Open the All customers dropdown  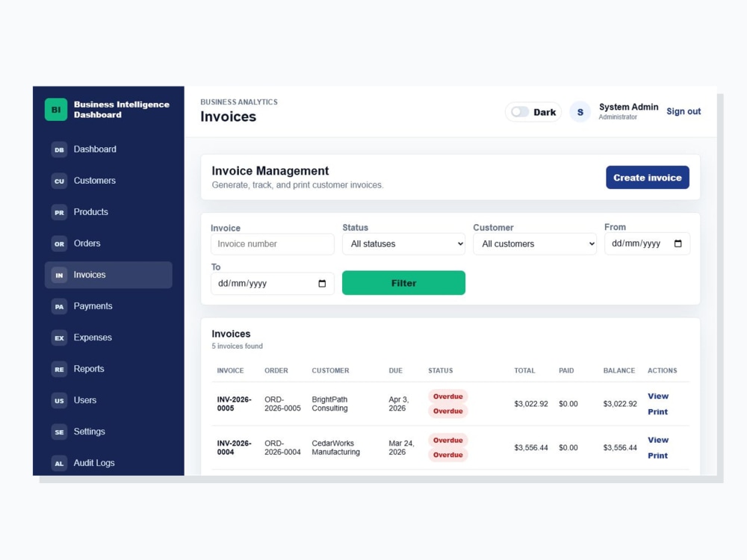click(x=535, y=244)
